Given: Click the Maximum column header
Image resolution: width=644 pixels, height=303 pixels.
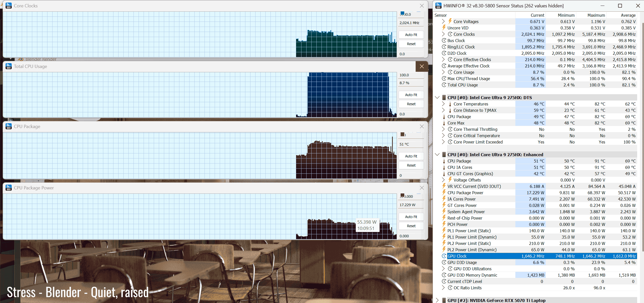Looking at the screenshot, I should click(596, 15).
